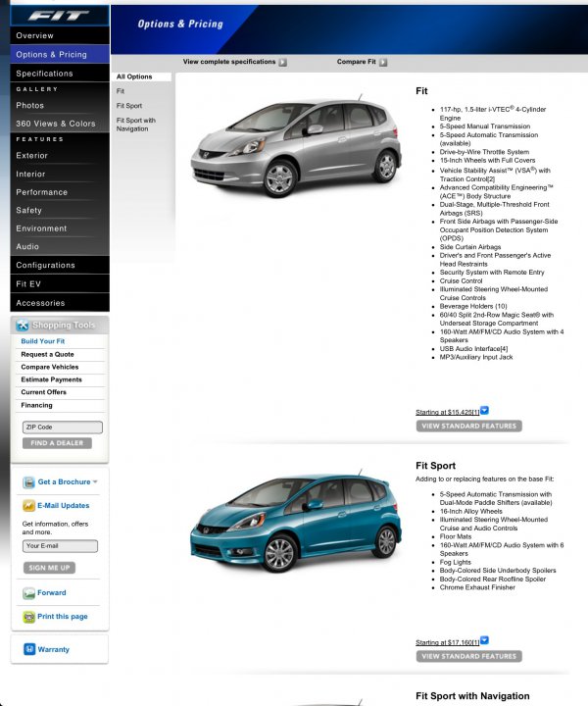The height and width of the screenshot is (706, 588).
Task: Click the arrow icon next to Compare Fit
Action: coord(383,62)
